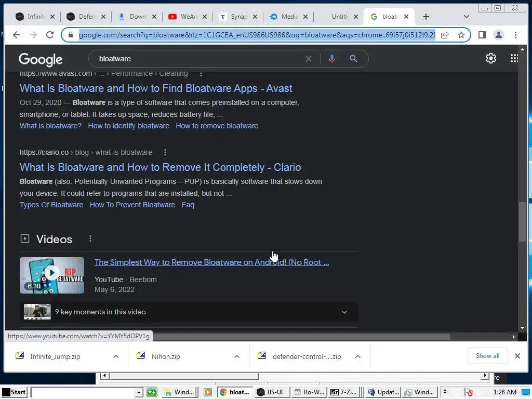Play the RIP Bloatware video thumbnail

(x=52, y=275)
